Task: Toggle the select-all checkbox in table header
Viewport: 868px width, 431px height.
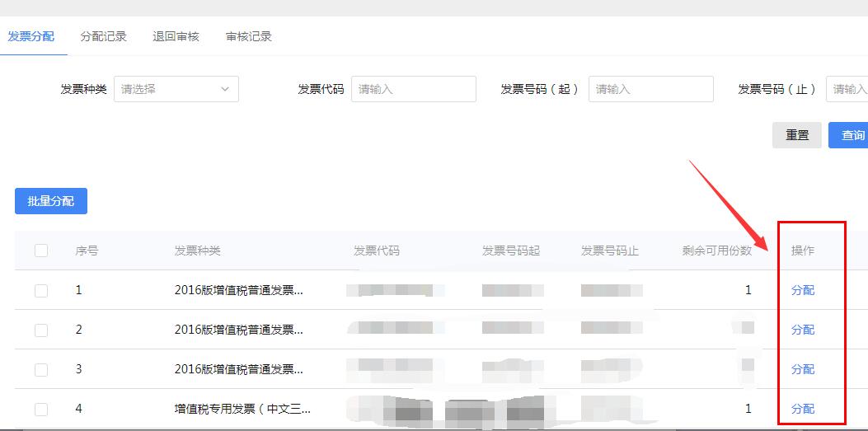Action: click(41, 251)
